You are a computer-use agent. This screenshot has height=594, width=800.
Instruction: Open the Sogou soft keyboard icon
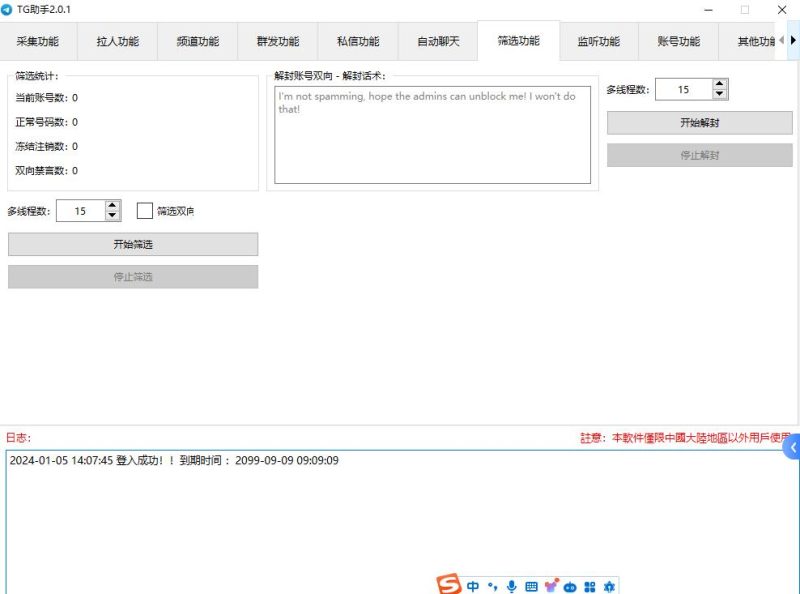[531, 586]
